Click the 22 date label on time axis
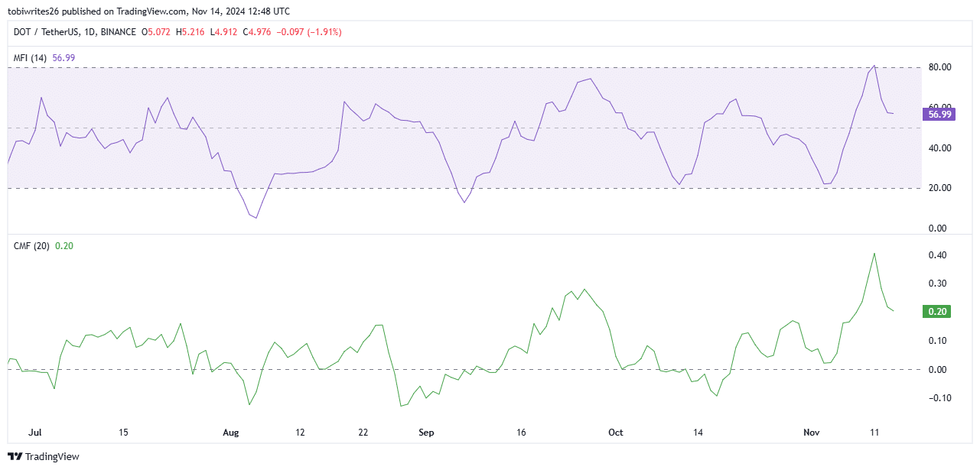This screenshot has width=980, height=470. pos(363,433)
